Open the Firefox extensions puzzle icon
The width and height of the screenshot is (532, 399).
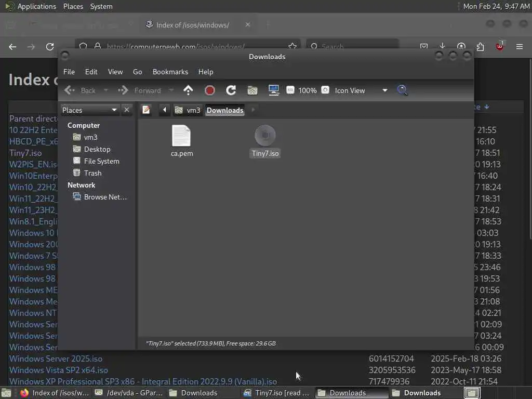(x=480, y=46)
